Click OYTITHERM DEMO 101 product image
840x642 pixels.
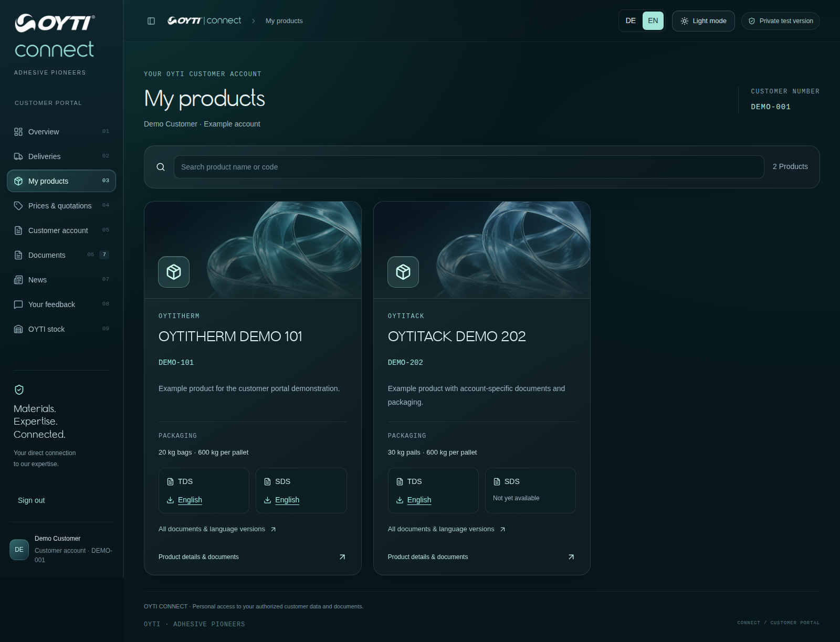point(253,250)
